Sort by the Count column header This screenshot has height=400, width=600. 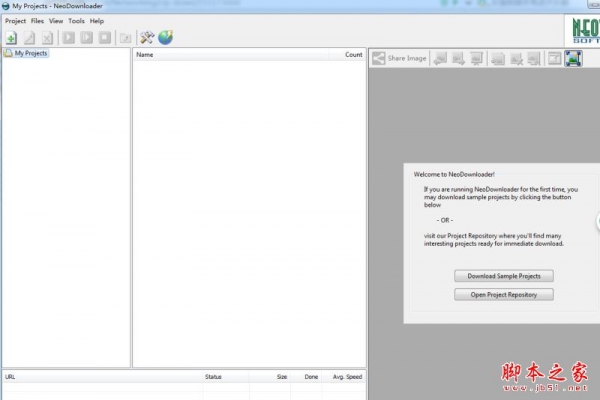pyautogui.click(x=347, y=55)
